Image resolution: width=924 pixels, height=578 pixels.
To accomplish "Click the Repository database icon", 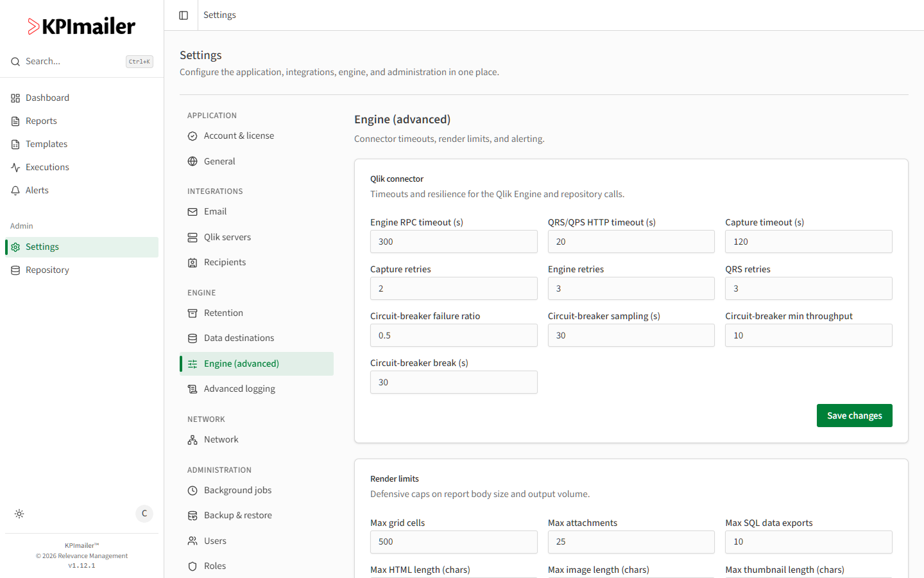I will pyautogui.click(x=15, y=270).
